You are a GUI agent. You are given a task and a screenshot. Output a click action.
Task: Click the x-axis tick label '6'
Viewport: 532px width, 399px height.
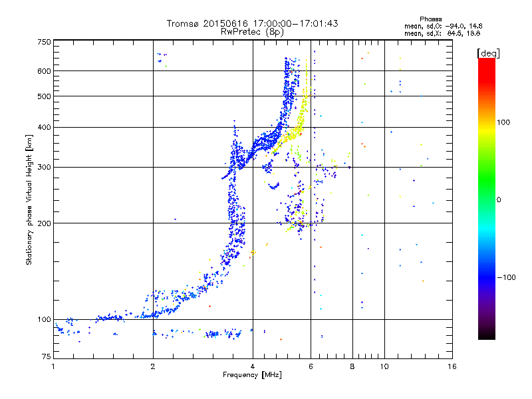click(311, 366)
